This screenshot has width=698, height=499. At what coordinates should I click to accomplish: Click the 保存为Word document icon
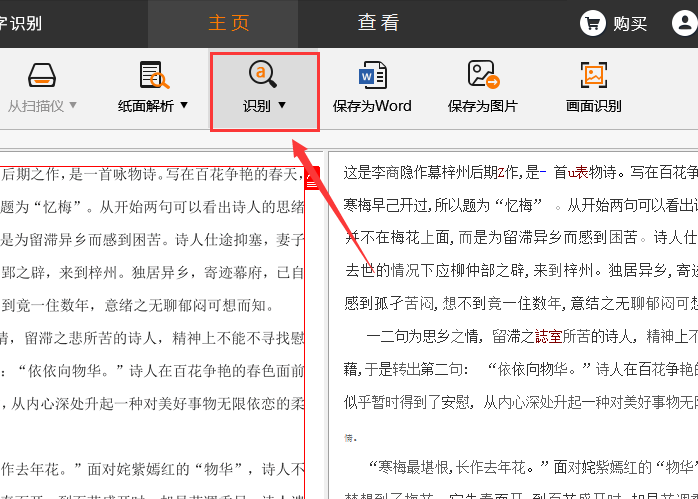pos(372,76)
